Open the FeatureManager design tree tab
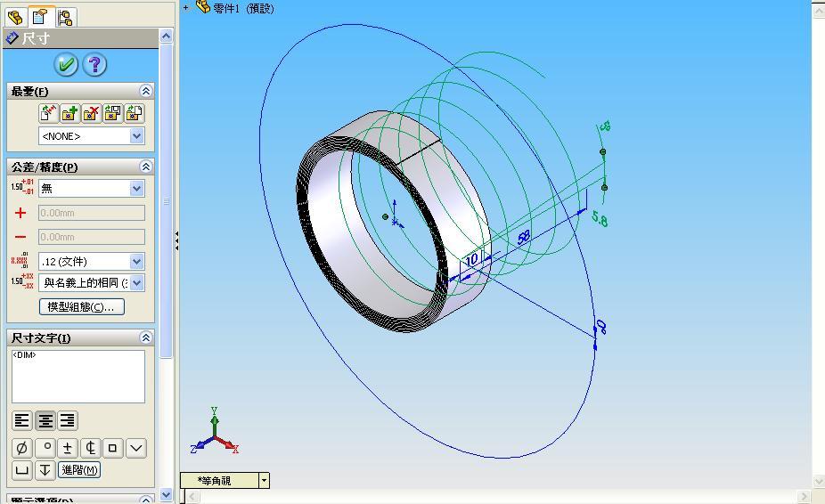The image size is (825, 504). click(16, 17)
